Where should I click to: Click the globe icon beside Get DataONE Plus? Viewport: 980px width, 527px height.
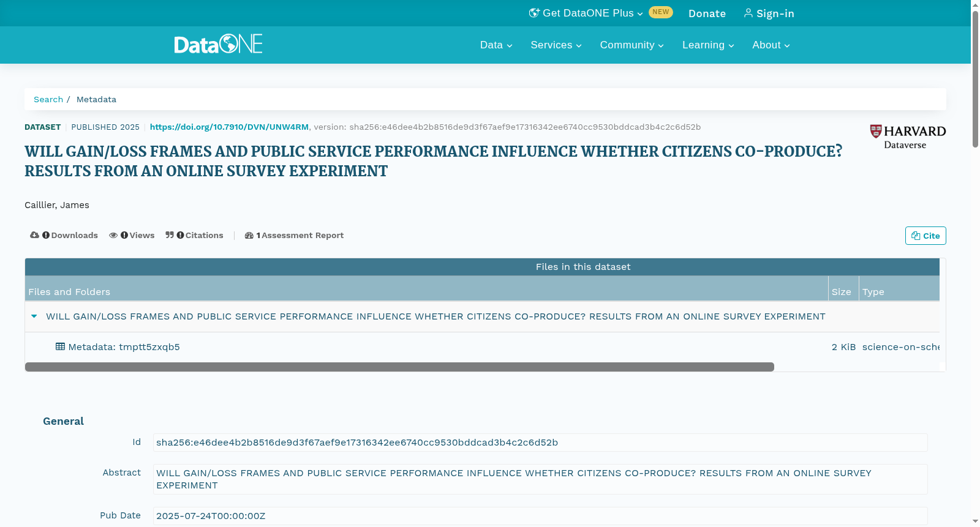tap(534, 13)
